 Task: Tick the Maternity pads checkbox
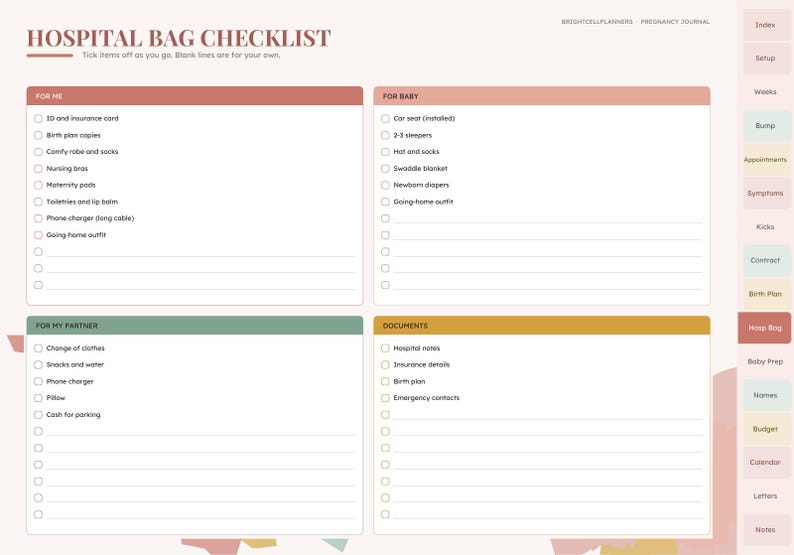coord(38,185)
